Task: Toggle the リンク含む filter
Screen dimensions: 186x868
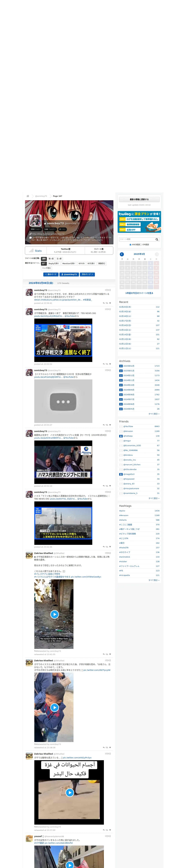Action: coord(47,268)
